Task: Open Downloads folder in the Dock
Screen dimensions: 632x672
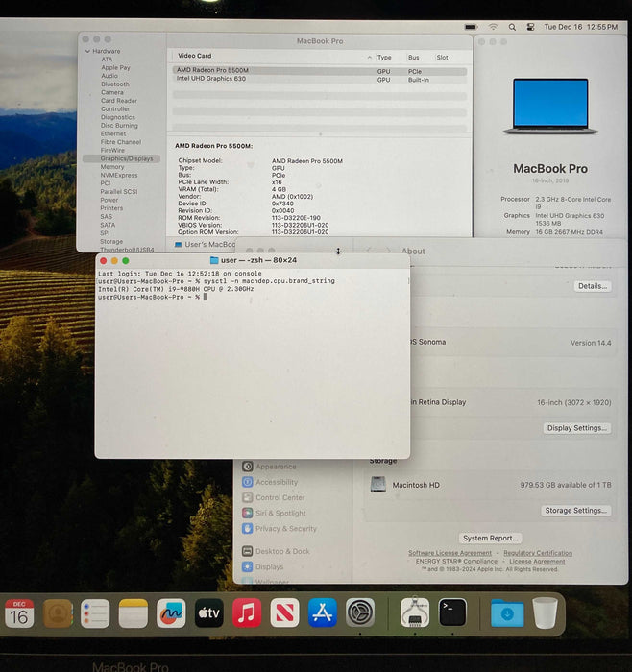Action: point(507,613)
